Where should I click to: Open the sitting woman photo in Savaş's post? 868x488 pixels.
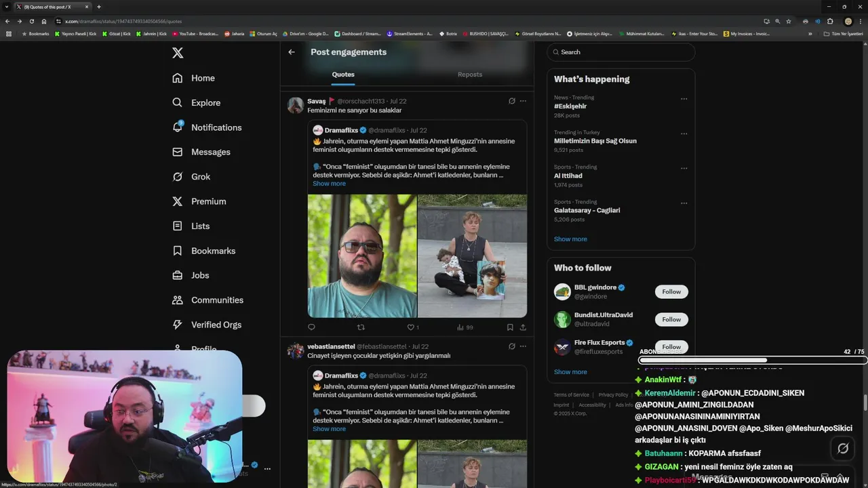click(473, 256)
